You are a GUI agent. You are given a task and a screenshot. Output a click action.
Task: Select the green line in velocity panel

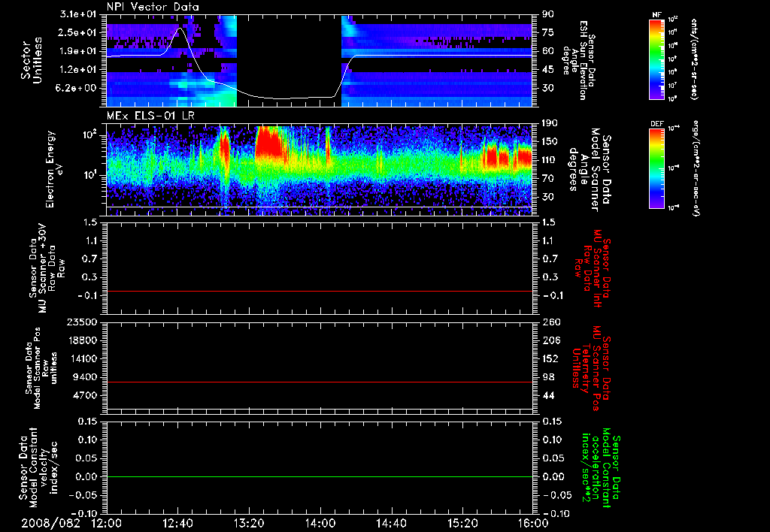[320, 476]
